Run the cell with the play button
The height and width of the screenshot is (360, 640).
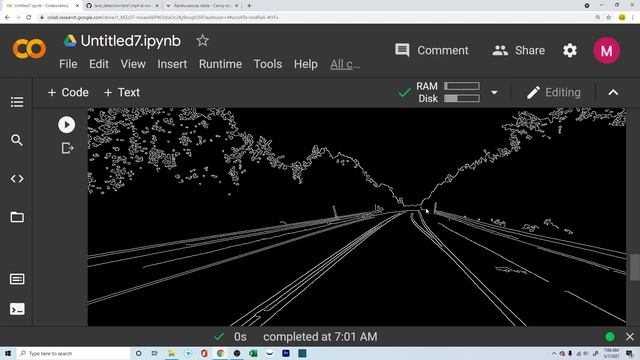point(67,125)
